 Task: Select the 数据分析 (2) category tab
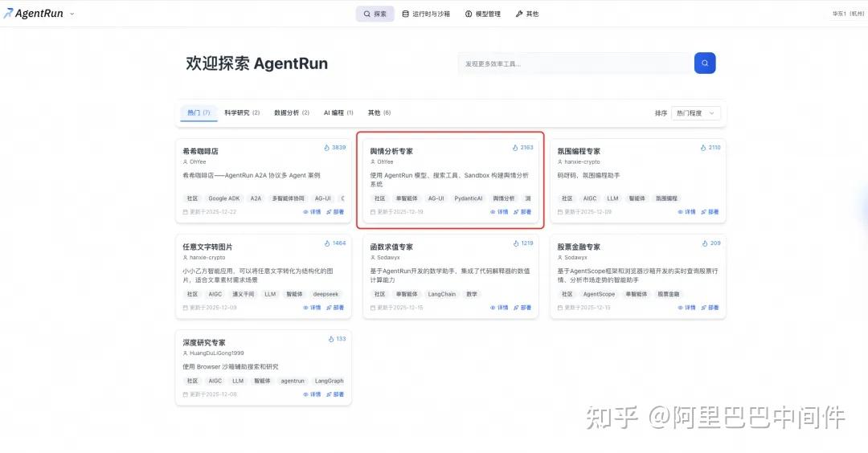pos(292,112)
